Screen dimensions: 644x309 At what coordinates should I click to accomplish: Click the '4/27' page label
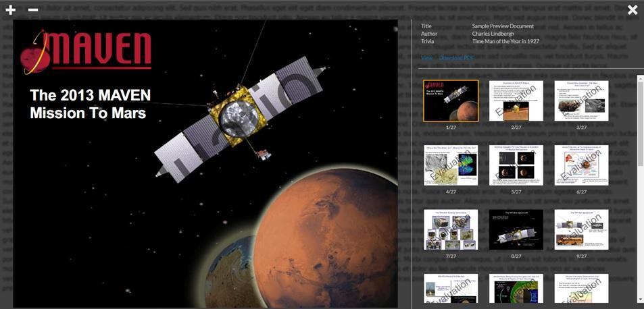(x=451, y=192)
